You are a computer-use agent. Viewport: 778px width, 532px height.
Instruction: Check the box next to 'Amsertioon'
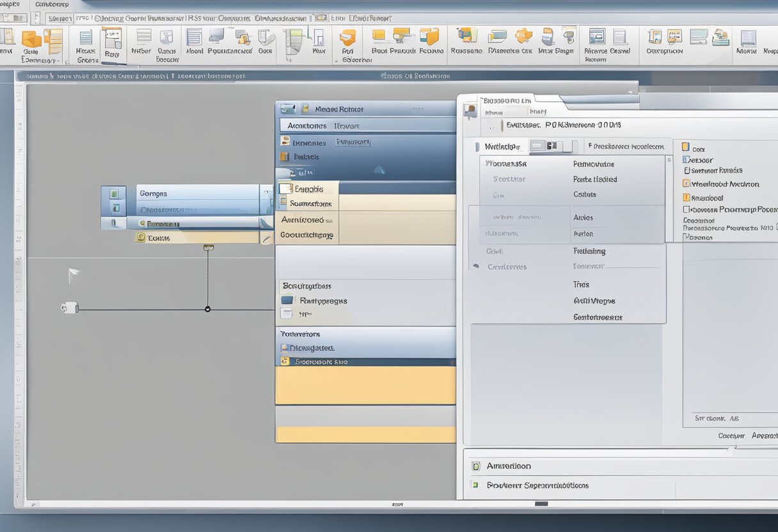coord(475,466)
